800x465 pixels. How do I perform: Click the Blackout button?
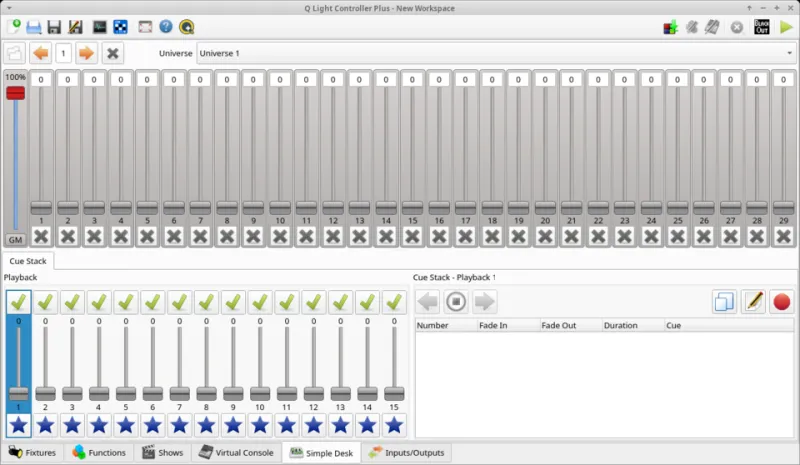[x=762, y=27]
